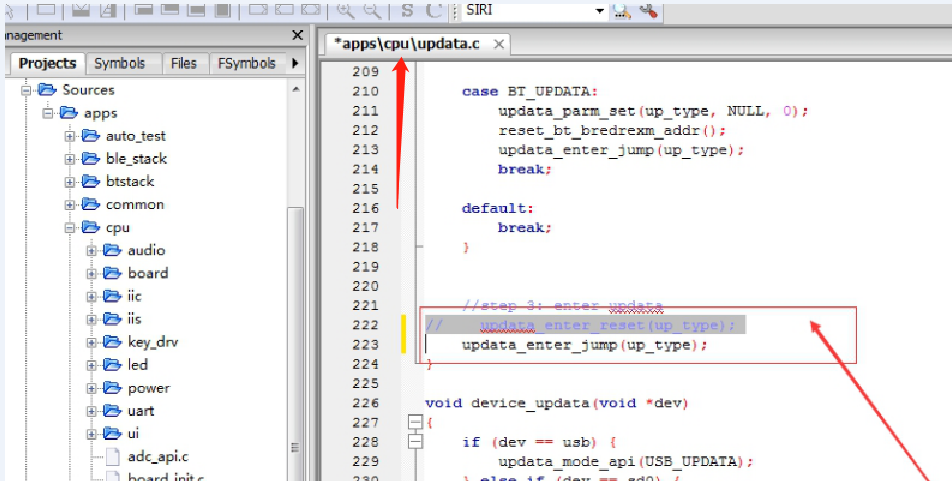Click the uart folder icon

pos(112,410)
